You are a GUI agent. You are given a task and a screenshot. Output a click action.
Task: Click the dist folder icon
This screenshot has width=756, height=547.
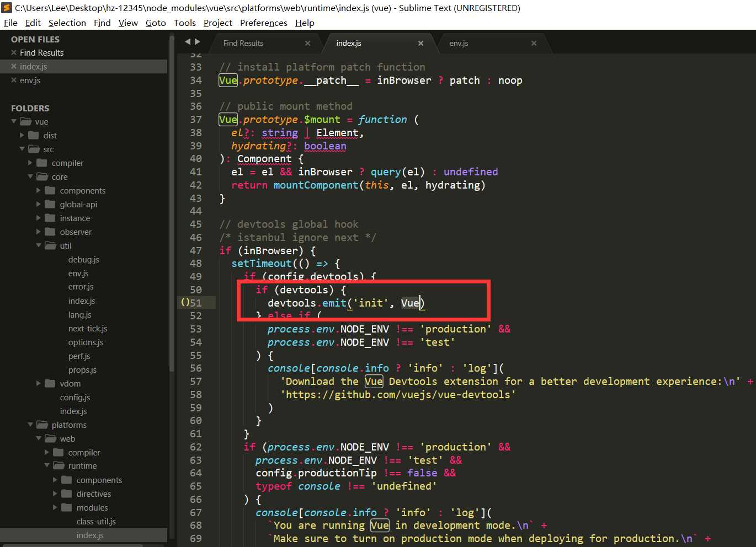point(34,135)
